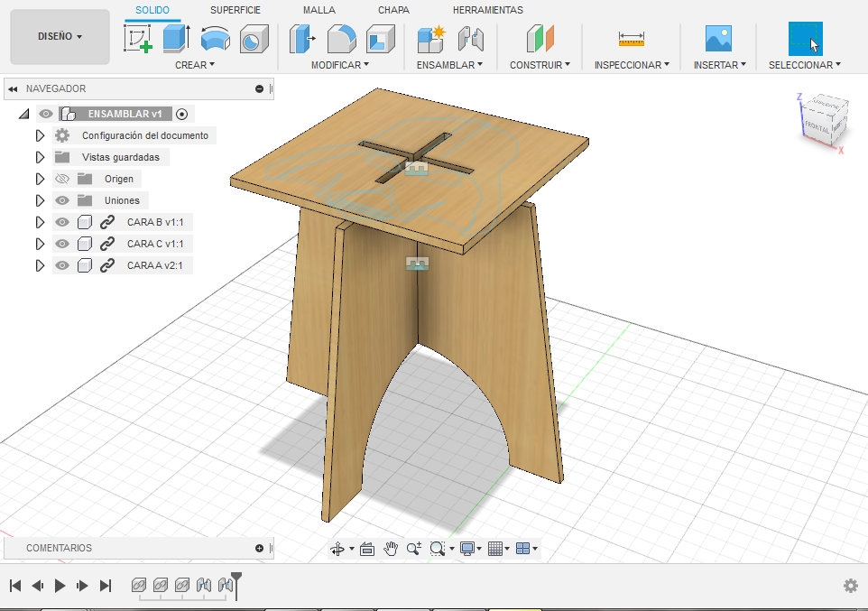Screen dimensions: 868x611
Task: Select the Extrude tool icon
Action: tap(176, 39)
